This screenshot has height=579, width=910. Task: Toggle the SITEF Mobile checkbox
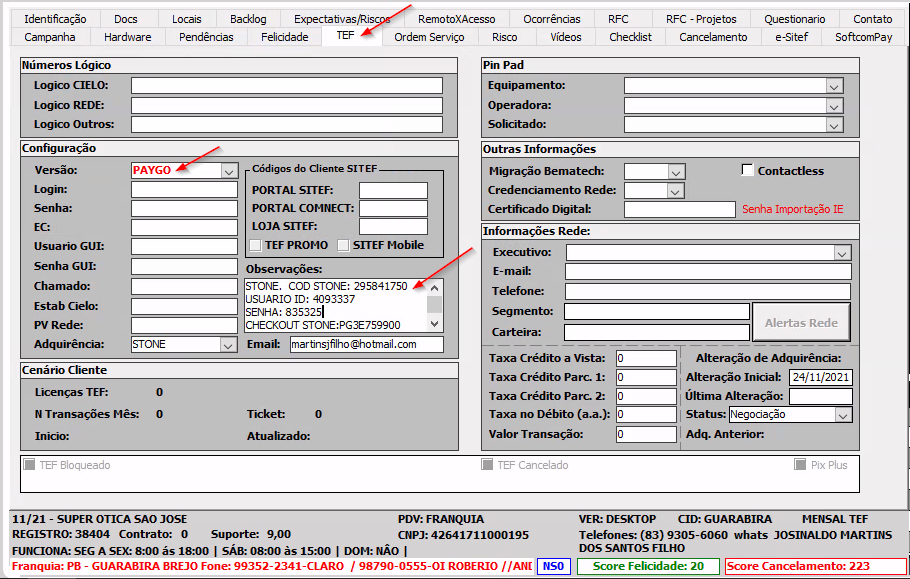[344, 245]
